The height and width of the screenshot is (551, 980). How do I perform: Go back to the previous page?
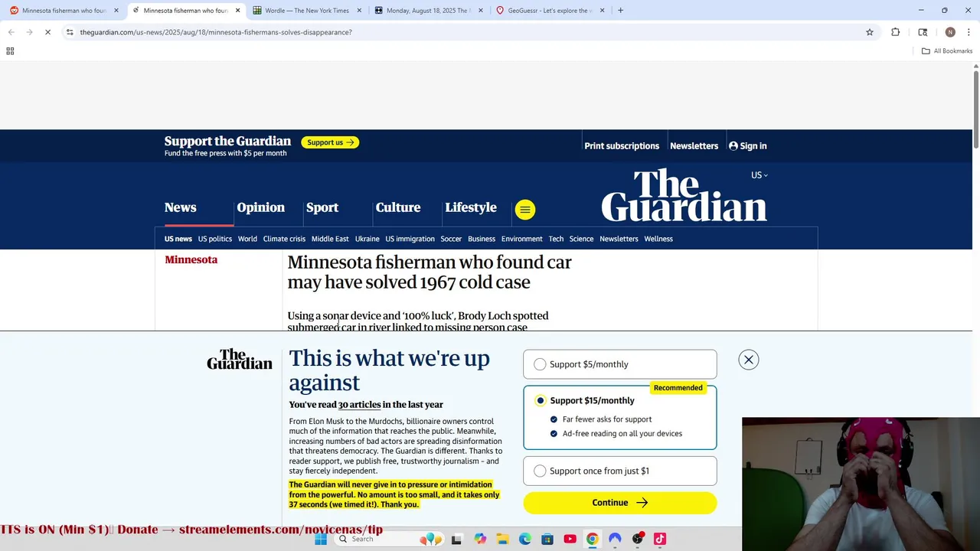[x=11, y=32]
